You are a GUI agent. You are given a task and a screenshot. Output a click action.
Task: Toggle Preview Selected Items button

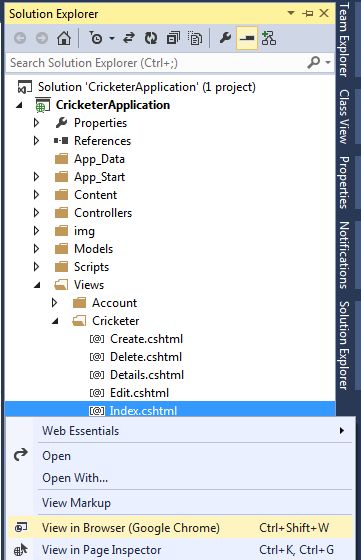pyautogui.click(x=247, y=38)
